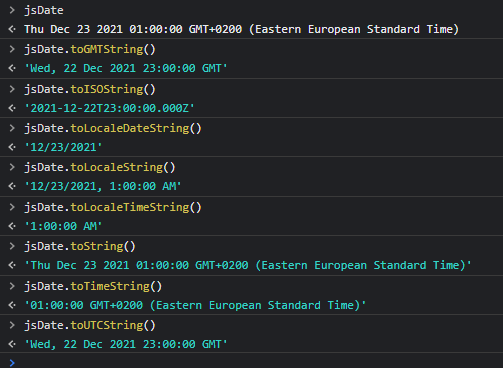Click the output arrow beside '1:00:00 AM'
The image size is (503, 368).
12,226
